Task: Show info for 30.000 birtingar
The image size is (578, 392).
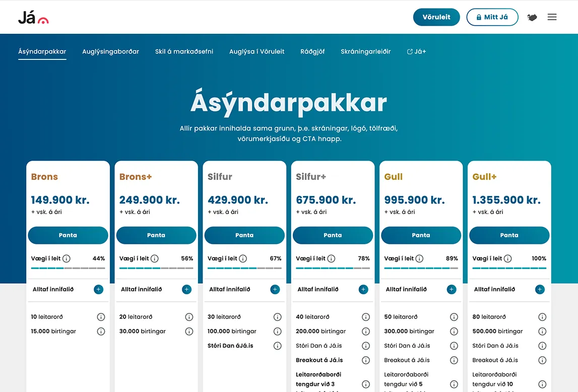Action: [x=189, y=331]
